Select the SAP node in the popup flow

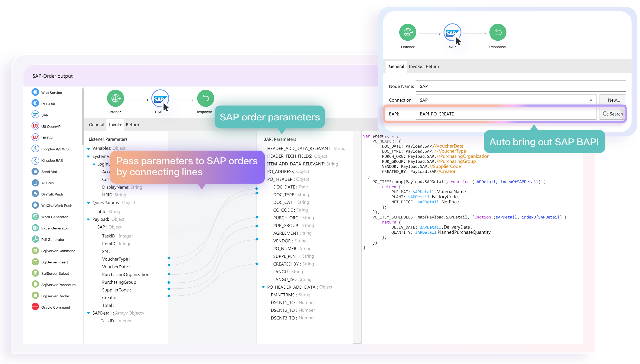pyautogui.click(x=452, y=32)
